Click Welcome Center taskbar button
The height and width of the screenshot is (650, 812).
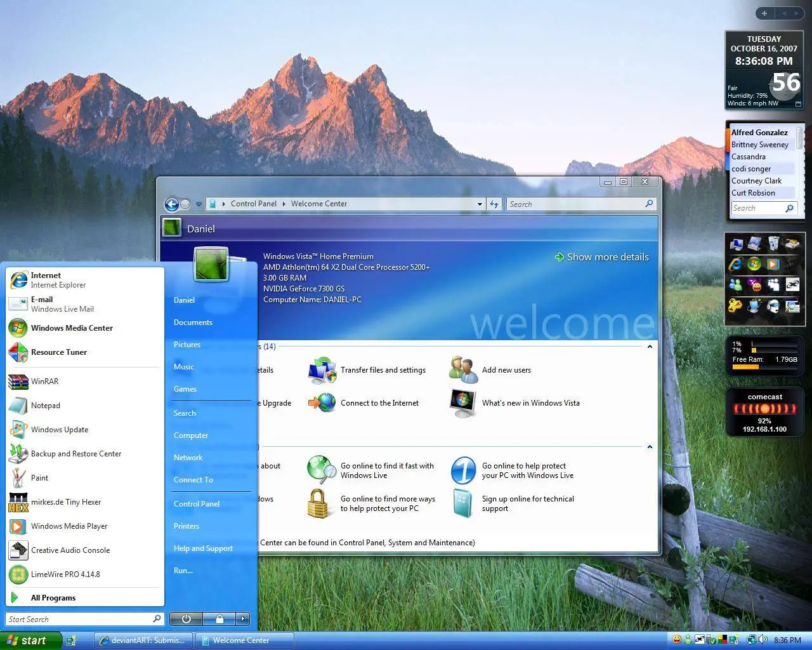[245, 640]
